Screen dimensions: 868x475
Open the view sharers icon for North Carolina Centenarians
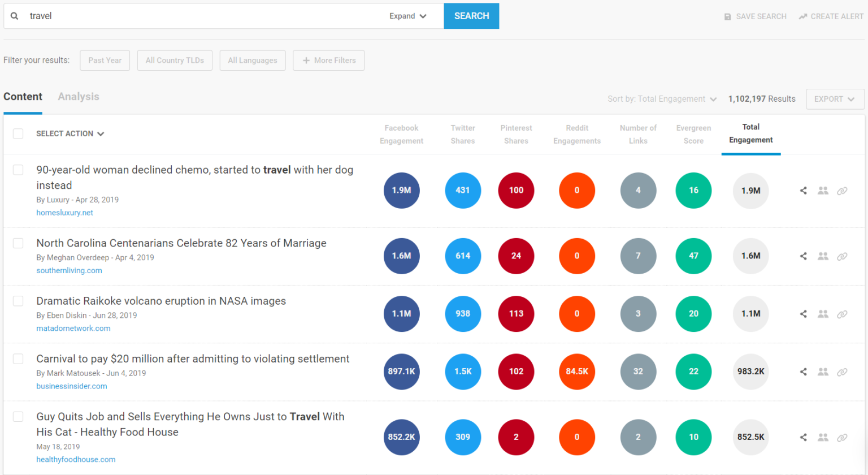coord(823,256)
